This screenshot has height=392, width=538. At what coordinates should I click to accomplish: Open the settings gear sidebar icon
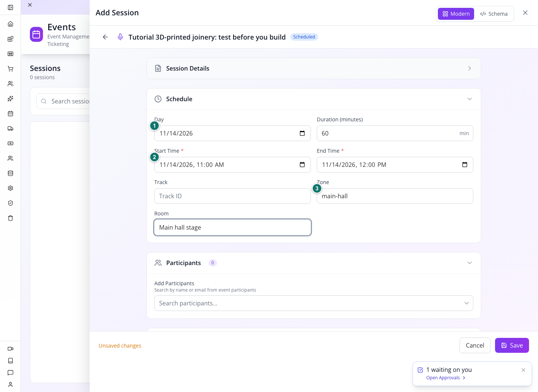[x=10, y=188]
